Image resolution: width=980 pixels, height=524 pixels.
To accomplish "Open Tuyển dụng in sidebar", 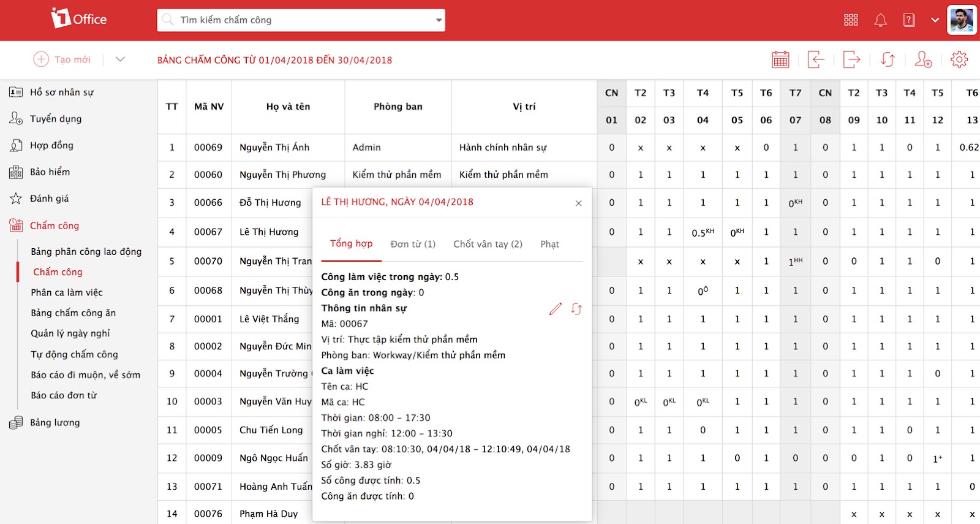I will point(56,119).
